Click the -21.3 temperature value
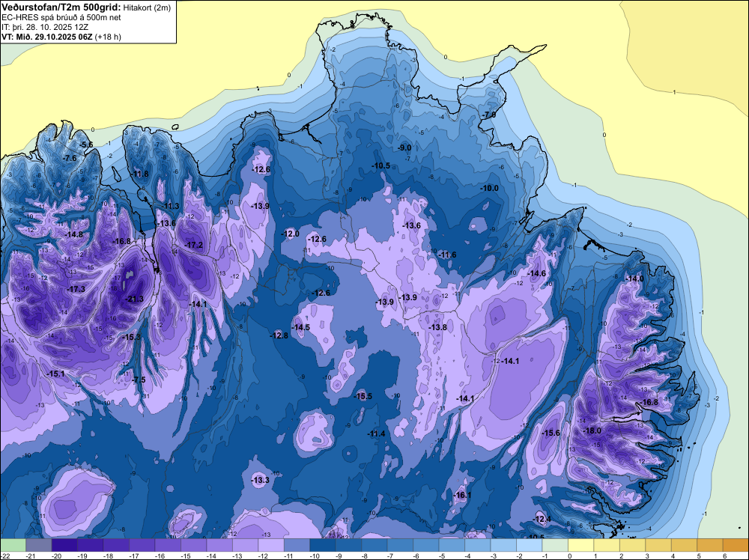This screenshot has height=560, width=749. pyautogui.click(x=134, y=299)
